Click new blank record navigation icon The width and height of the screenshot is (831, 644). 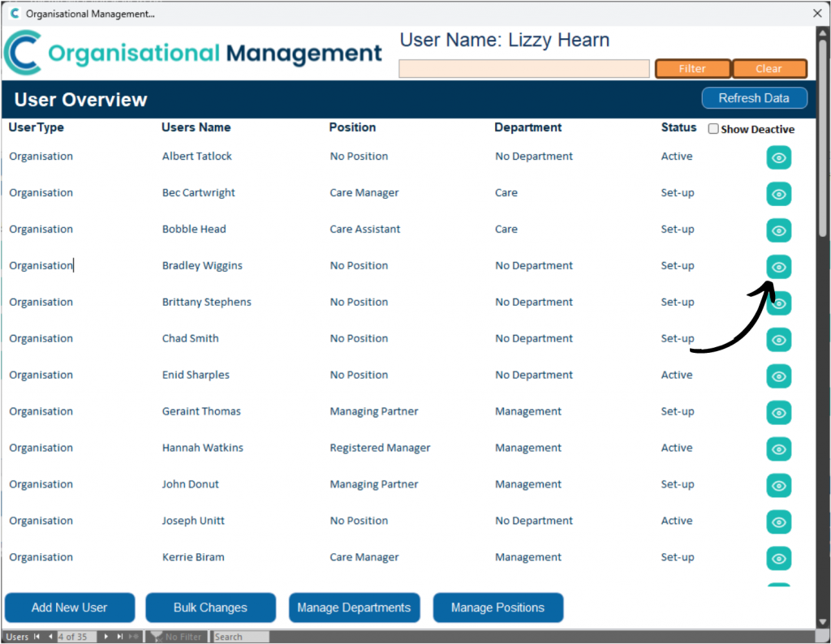tap(134, 637)
